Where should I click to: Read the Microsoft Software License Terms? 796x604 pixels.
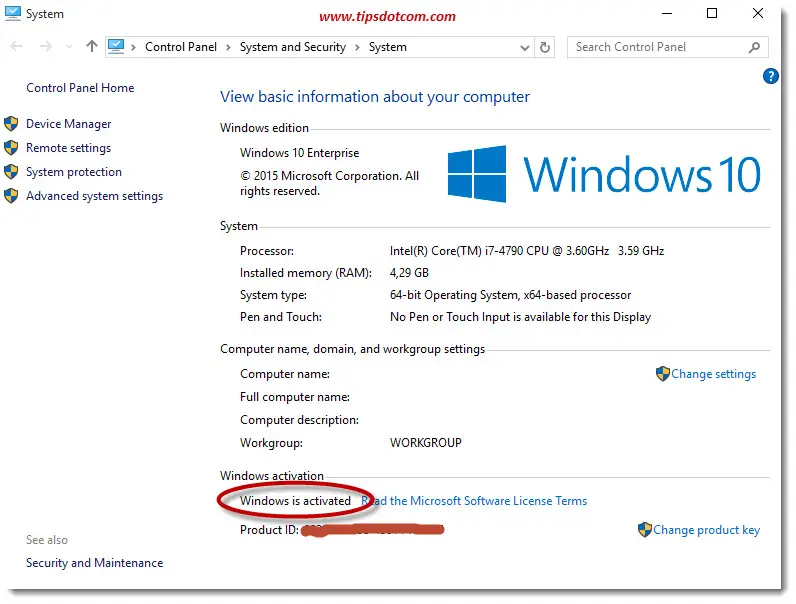[x=474, y=501]
